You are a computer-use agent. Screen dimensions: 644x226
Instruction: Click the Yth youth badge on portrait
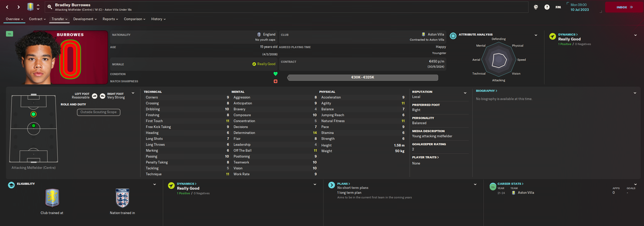(x=10, y=34)
